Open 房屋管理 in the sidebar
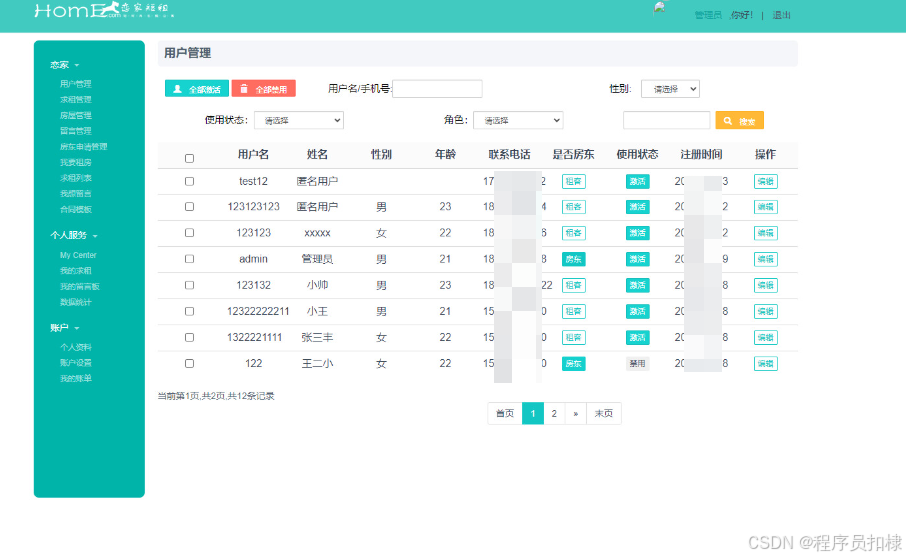906x558 pixels. coord(76,116)
